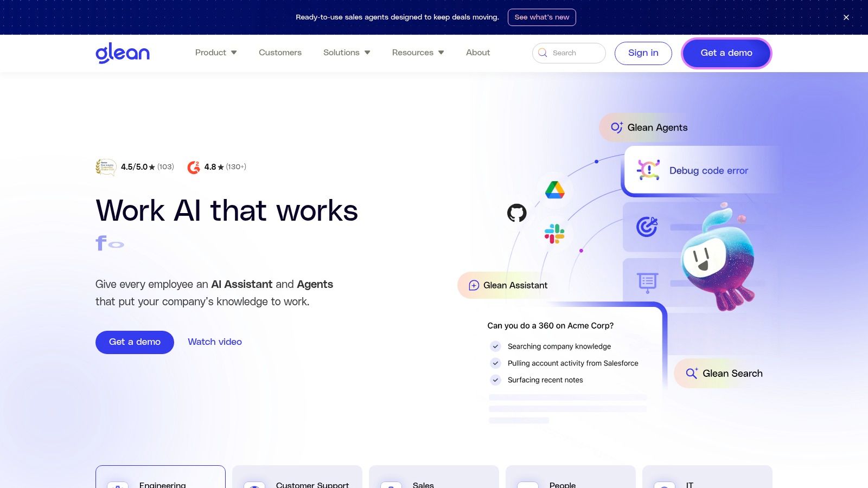The width and height of the screenshot is (868, 488).
Task: Expand the Solutions dropdown menu
Action: tap(347, 53)
